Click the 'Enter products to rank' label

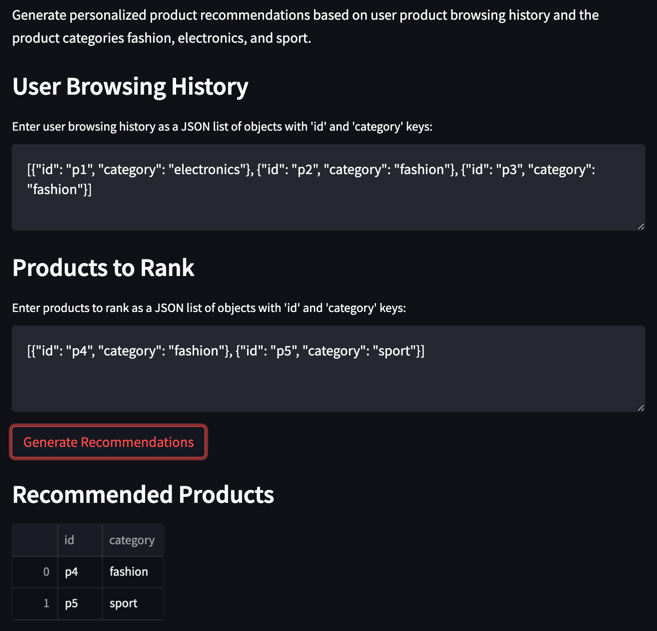209,308
